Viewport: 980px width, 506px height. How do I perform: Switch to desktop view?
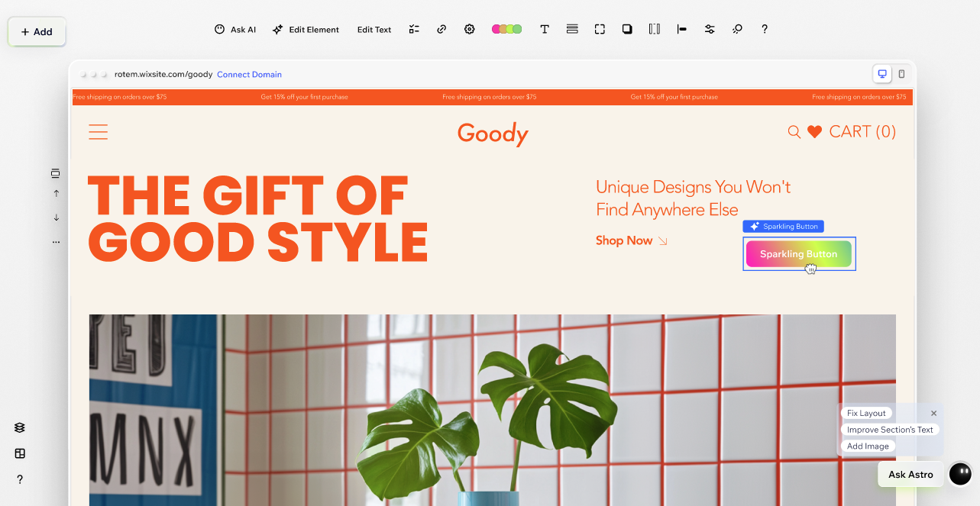tap(882, 74)
